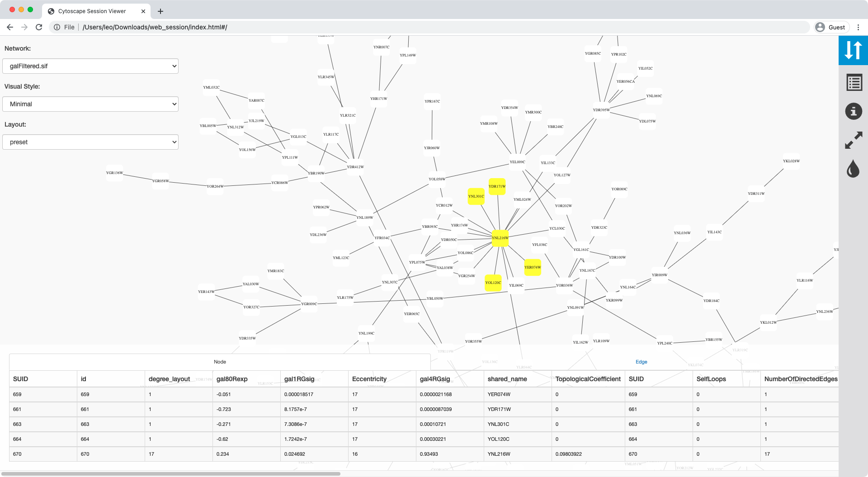Screen dimensions: 868x477
Task: Click the droplet color icon
Action: click(x=853, y=169)
